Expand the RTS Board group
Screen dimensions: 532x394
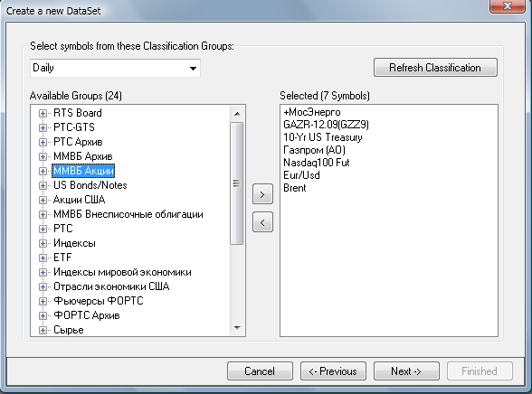click(43, 114)
